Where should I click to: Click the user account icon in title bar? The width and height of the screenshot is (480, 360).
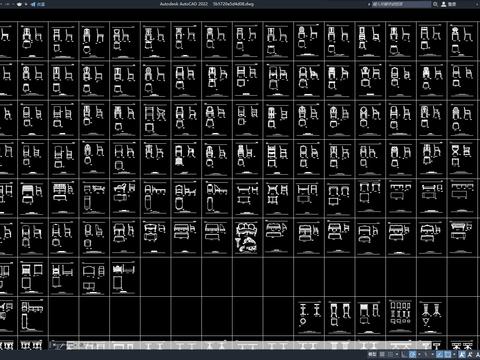444,4
